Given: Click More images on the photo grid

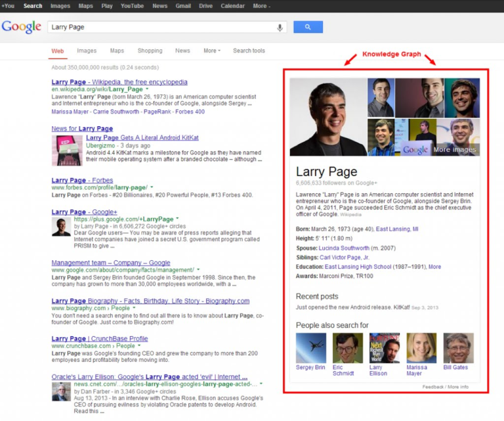Looking at the screenshot, I should (454, 150).
